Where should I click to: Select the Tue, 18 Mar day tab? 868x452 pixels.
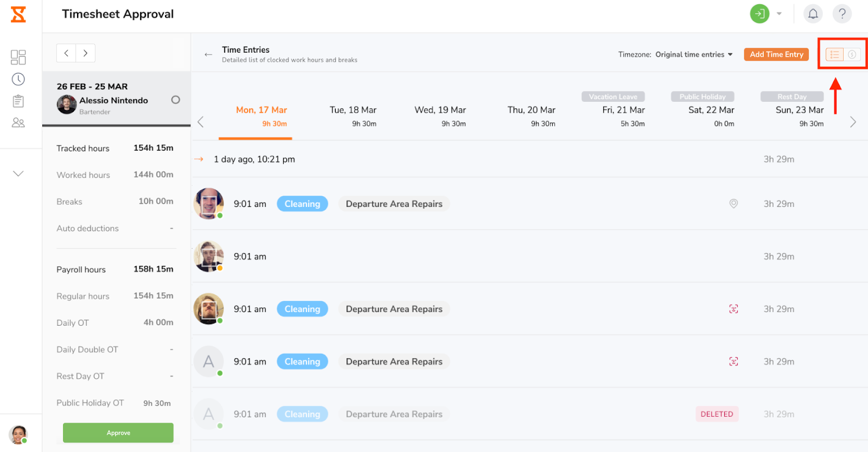(353, 116)
